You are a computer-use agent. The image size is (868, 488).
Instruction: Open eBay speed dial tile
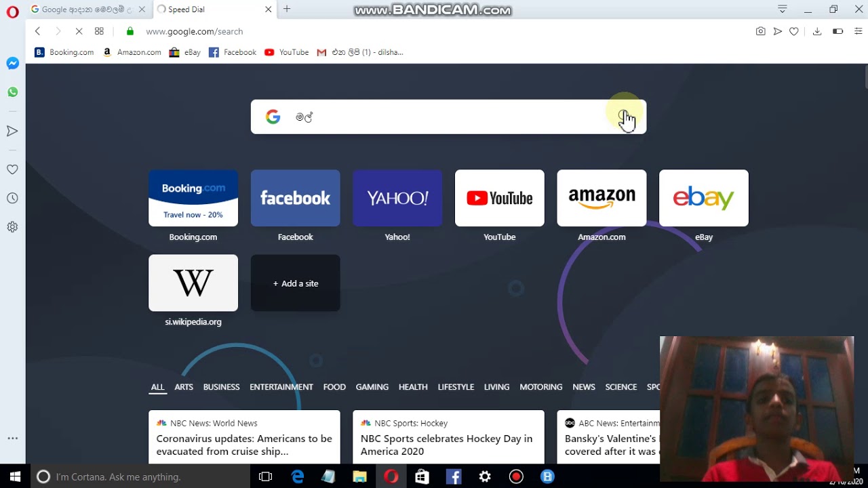click(x=704, y=198)
